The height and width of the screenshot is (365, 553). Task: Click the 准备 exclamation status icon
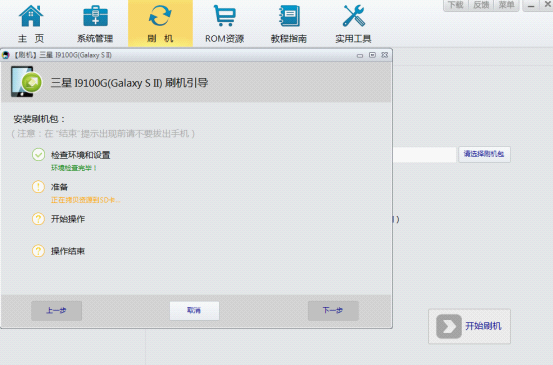pos(38,187)
